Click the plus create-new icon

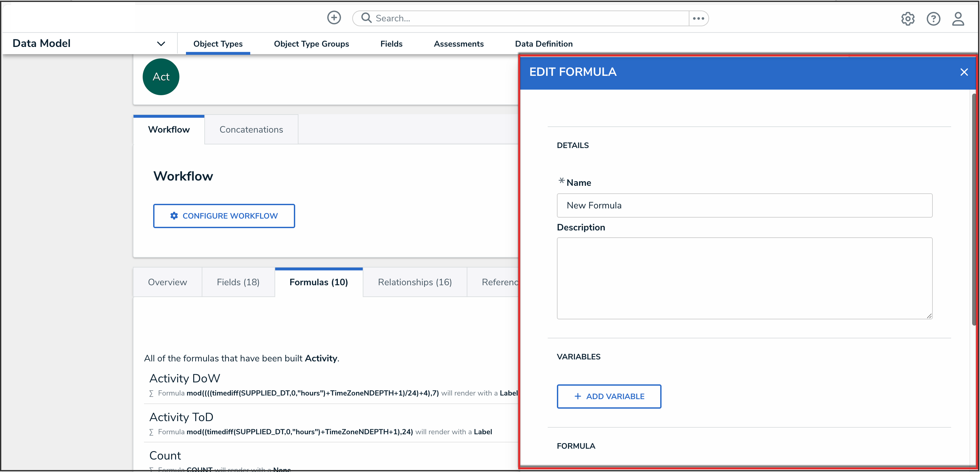[x=334, y=17]
